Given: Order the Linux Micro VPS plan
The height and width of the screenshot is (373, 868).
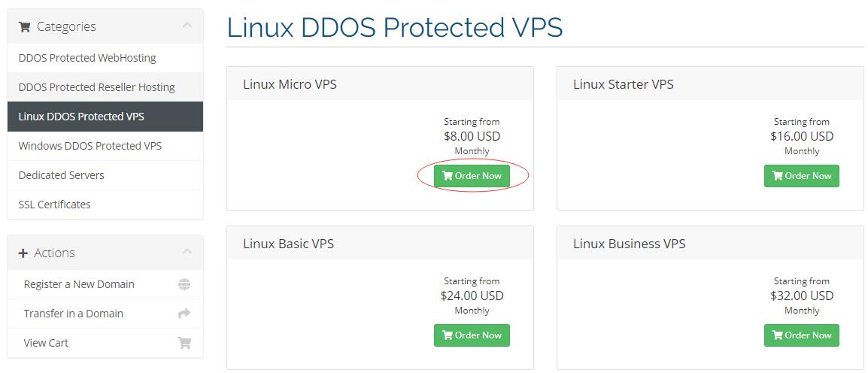Looking at the screenshot, I should point(472,176).
